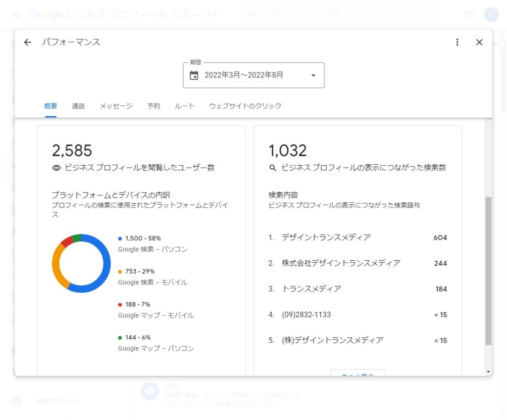Open the Google apps grid icon
The width and height of the screenshot is (507, 420).
(469, 15)
